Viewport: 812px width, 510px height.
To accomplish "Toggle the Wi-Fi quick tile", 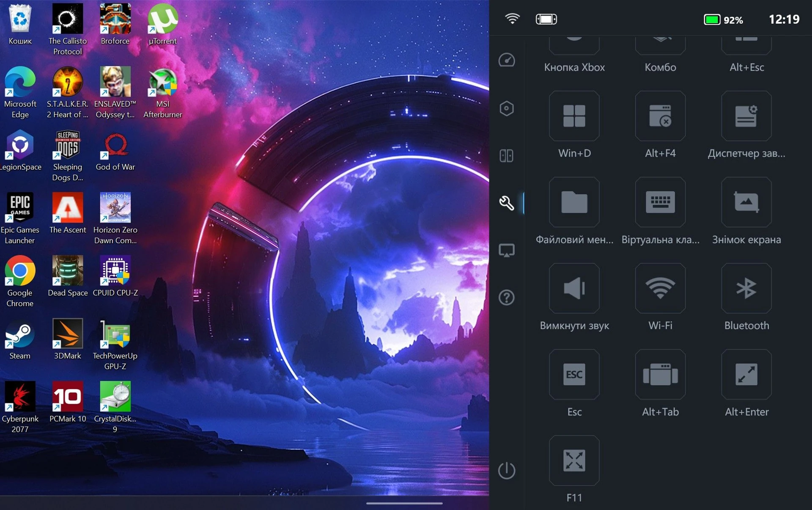I will click(x=660, y=288).
